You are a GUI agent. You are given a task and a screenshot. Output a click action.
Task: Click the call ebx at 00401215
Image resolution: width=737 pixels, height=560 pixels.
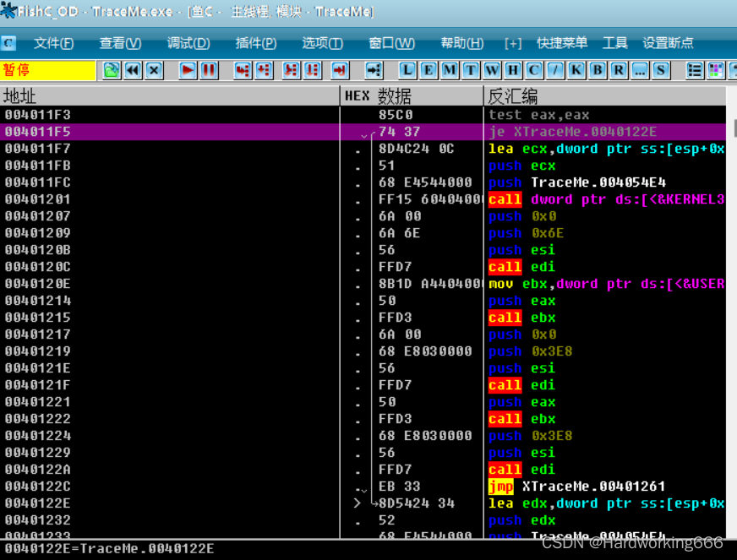tap(521, 318)
